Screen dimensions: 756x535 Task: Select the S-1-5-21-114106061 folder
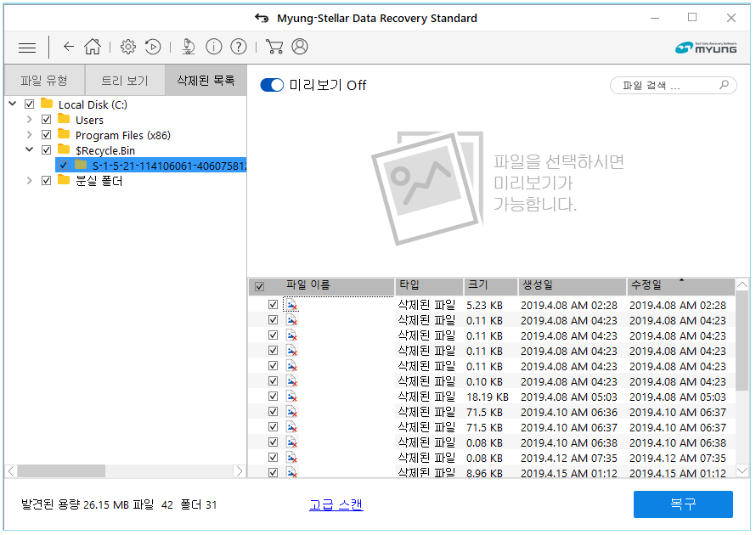(x=151, y=166)
